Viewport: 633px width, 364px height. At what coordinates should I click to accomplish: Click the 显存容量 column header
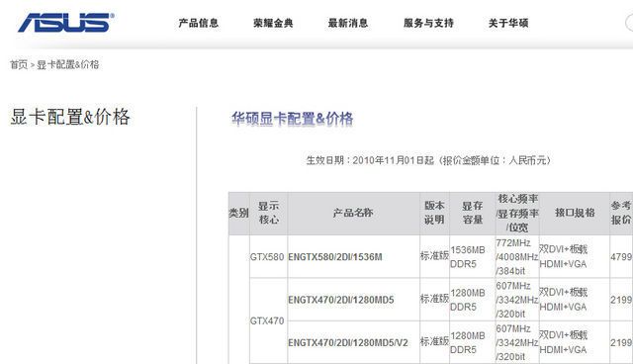pos(473,213)
